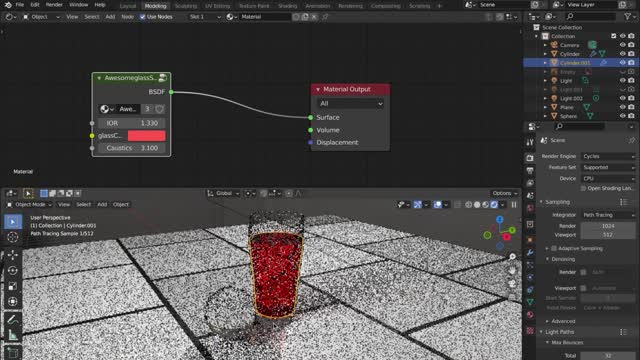The height and width of the screenshot is (360, 640).
Task: Open the Edit menu in top bar
Action: 35,5
